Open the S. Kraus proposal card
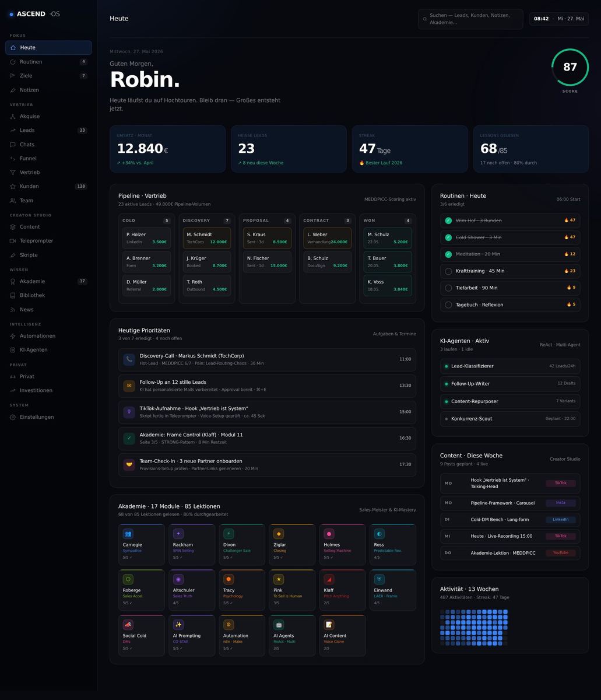The image size is (601, 700). point(267,238)
